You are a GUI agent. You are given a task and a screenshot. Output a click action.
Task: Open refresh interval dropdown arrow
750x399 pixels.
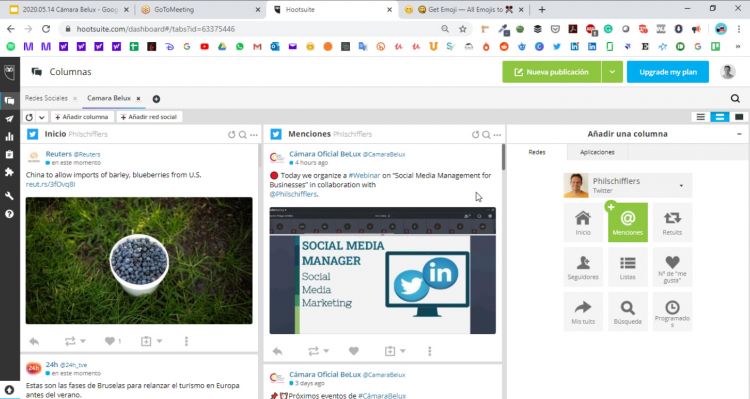[x=42, y=117]
